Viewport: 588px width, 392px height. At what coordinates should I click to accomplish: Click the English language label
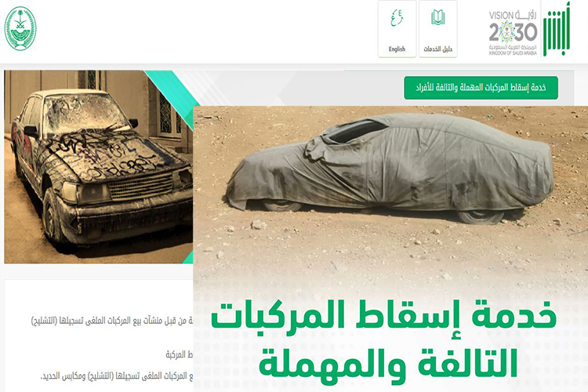click(397, 49)
